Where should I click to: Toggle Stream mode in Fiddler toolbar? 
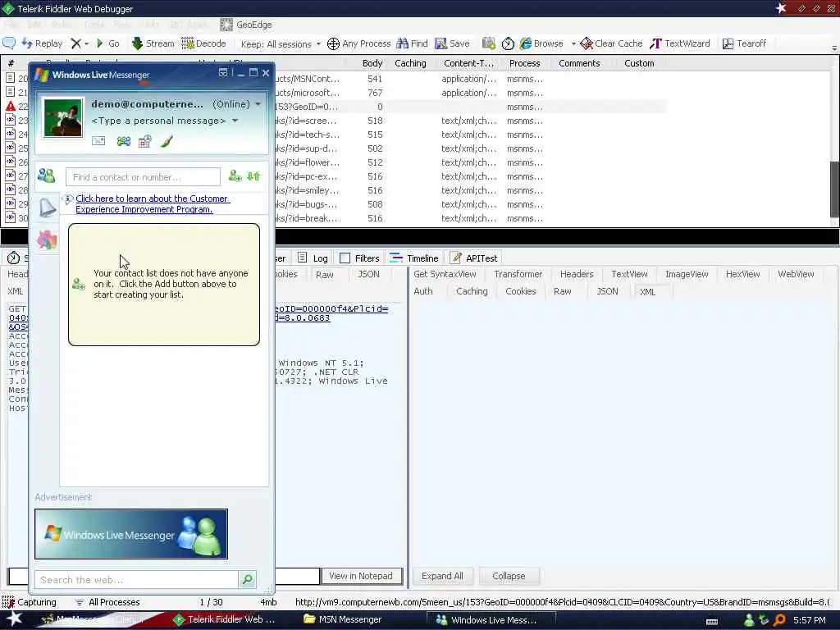[x=153, y=43]
